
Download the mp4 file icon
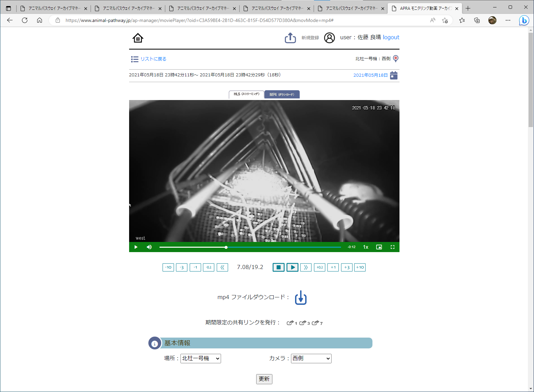pyautogui.click(x=301, y=298)
